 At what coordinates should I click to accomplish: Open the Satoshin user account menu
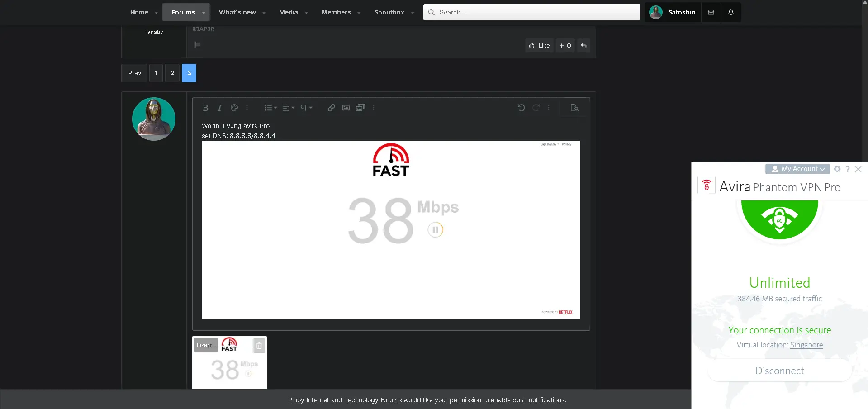click(x=673, y=12)
